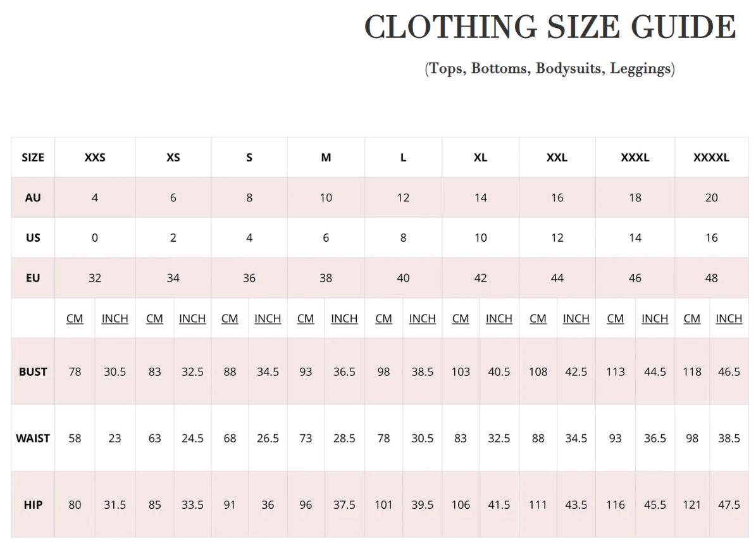Click the SIZE row header cell
Image resolution: width=756 pixels, height=543 pixels.
pos(33,158)
